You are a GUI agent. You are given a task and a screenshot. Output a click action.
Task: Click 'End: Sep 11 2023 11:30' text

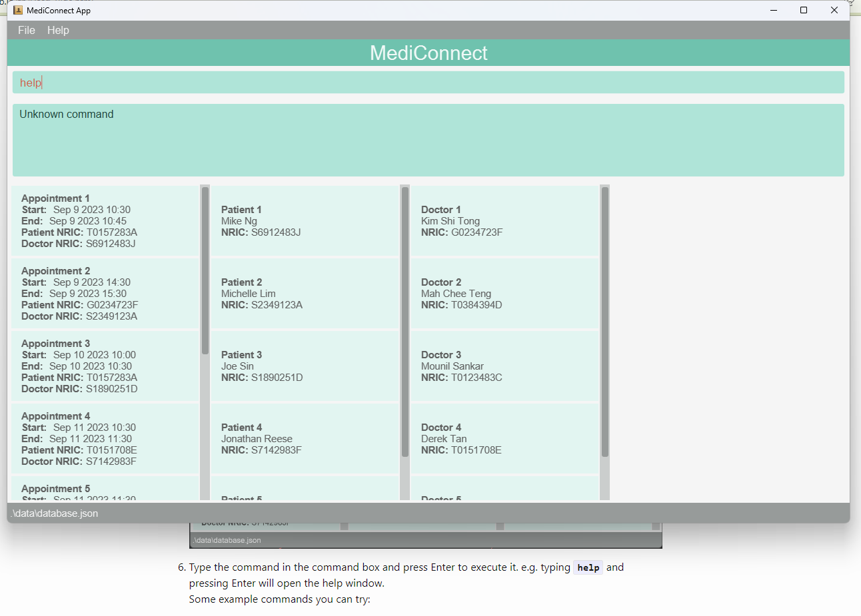click(77, 439)
